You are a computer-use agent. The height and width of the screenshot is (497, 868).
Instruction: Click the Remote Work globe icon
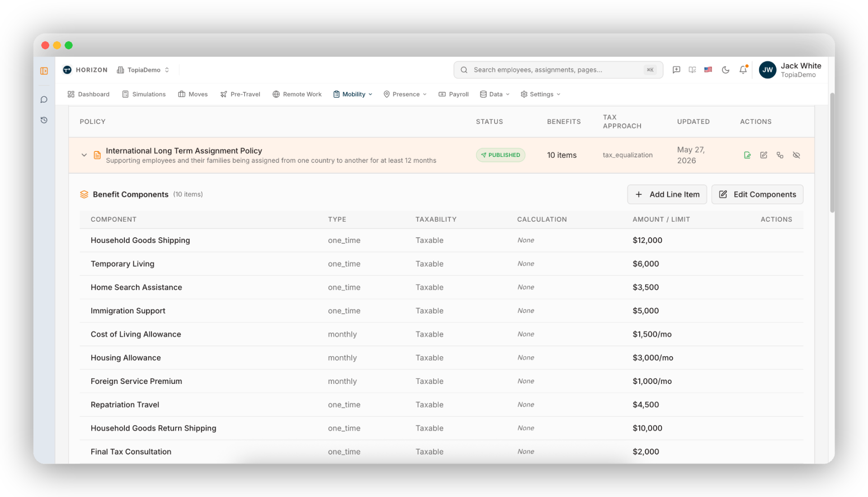(276, 94)
